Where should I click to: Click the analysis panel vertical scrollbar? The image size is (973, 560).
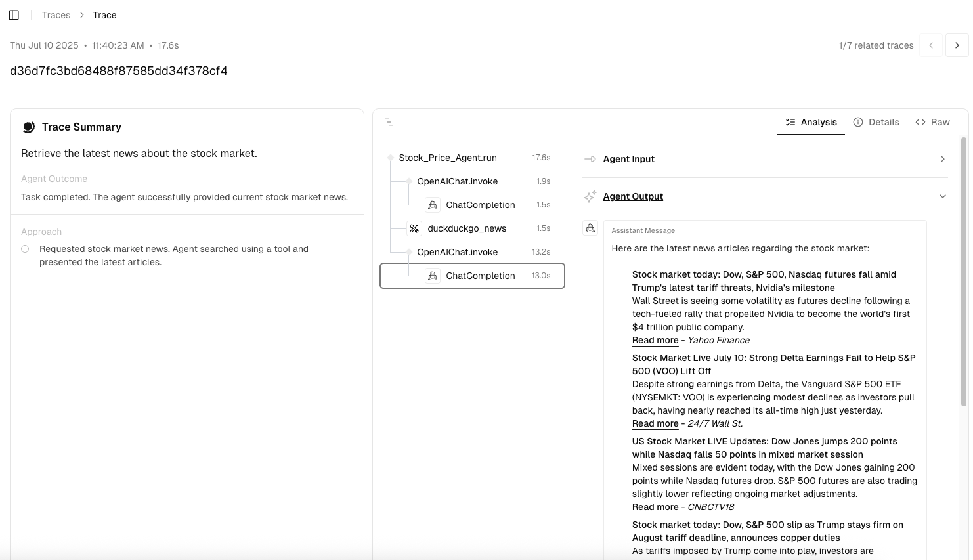click(964, 272)
